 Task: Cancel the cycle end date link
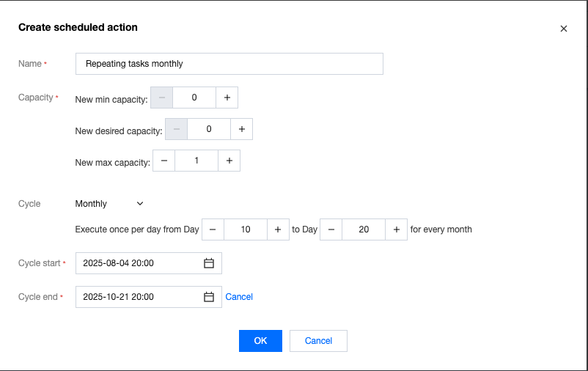point(239,297)
